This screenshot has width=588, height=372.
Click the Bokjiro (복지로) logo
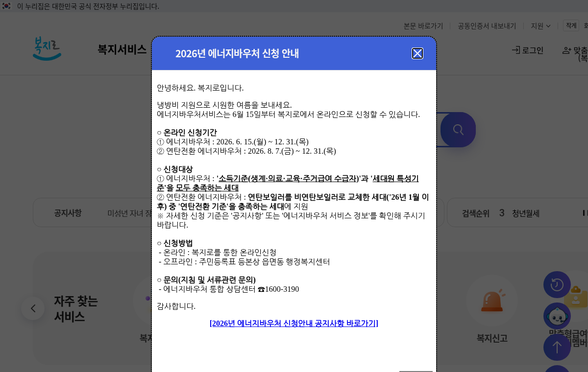point(47,49)
